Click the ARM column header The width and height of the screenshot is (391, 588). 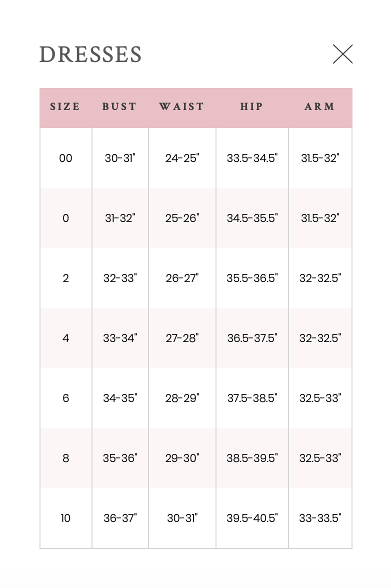tap(320, 106)
